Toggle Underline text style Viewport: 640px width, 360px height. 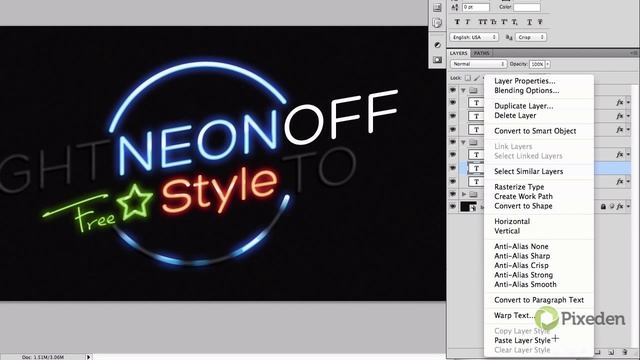click(529, 22)
